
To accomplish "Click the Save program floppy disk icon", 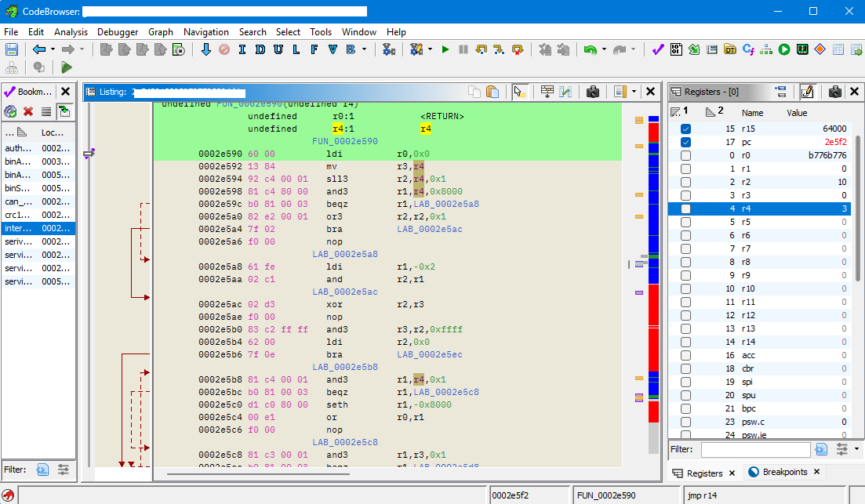I will (12, 49).
